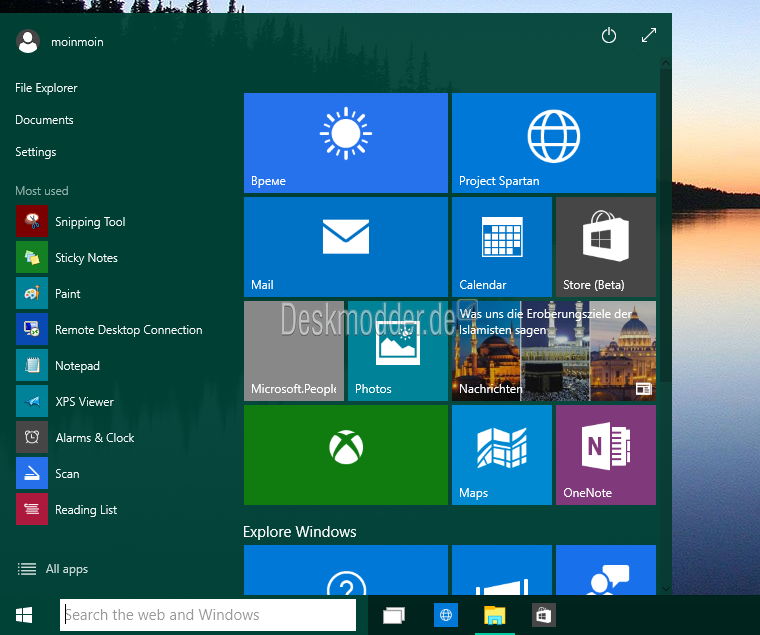Open the Mail tile

point(346,247)
